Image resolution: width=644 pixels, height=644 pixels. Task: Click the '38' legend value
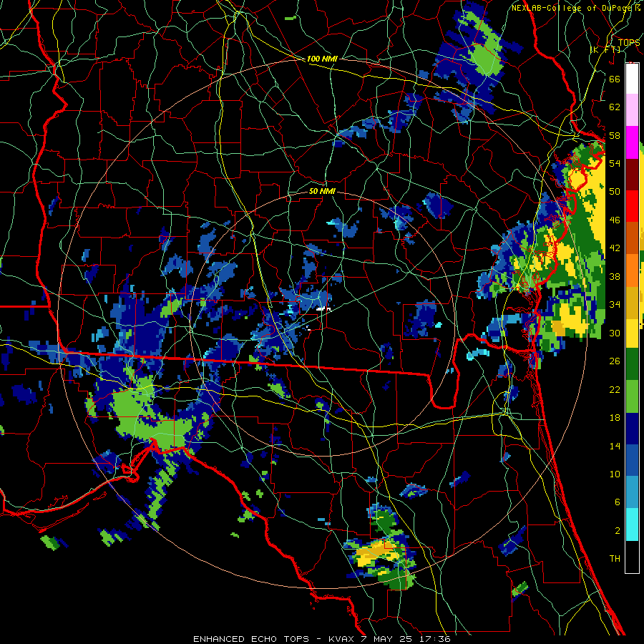[x=615, y=276]
